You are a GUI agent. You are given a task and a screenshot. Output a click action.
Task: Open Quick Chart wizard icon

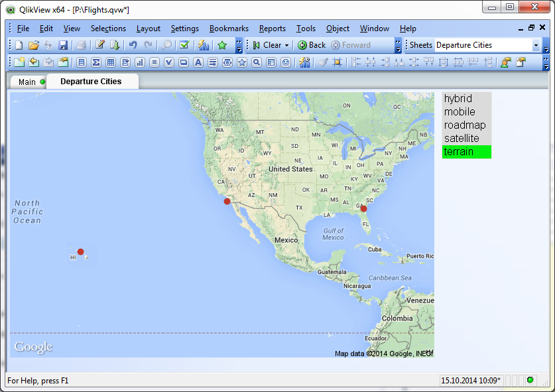point(204,45)
